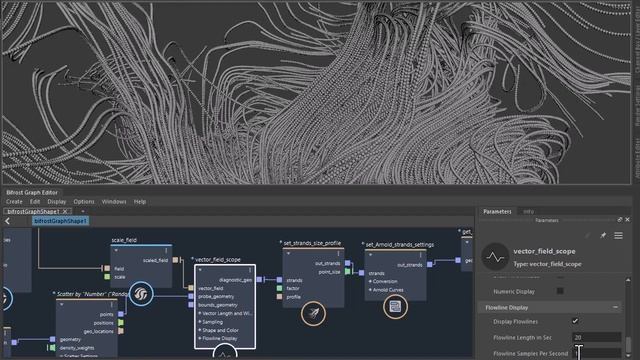Viewport: 640px width, 360px height.
Task: Click set_Arnoid_strands_settings node circular icon
Action: pyautogui.click(x=395, y=307)
